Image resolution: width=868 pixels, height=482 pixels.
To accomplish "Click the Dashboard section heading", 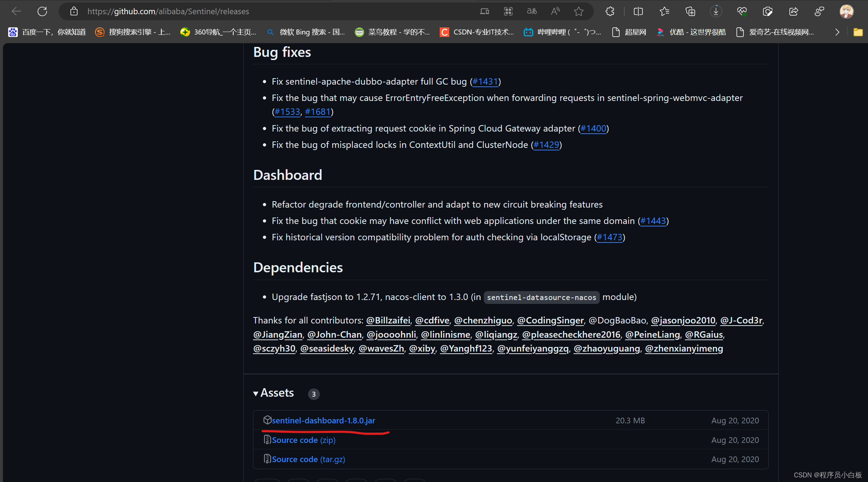I will point(287,175).
